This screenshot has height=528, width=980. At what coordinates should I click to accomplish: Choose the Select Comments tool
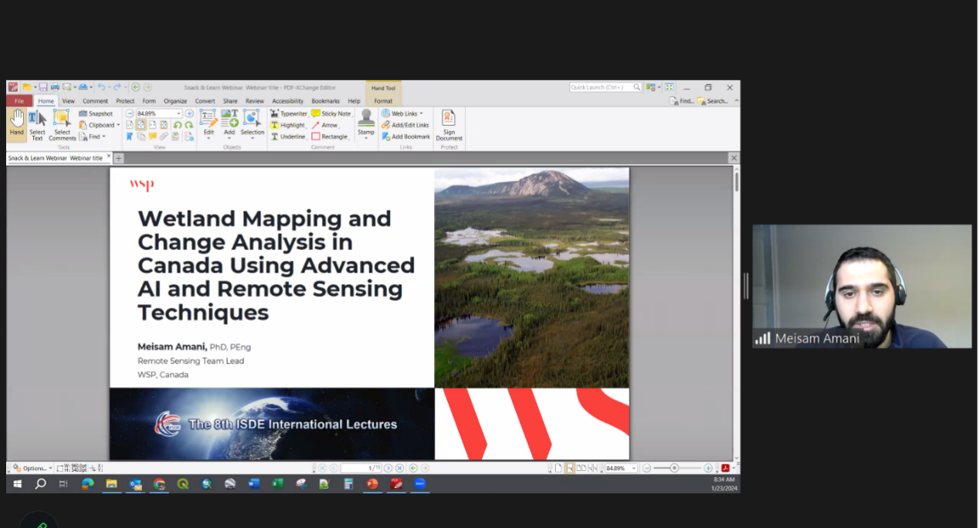[x=62, y=124]
